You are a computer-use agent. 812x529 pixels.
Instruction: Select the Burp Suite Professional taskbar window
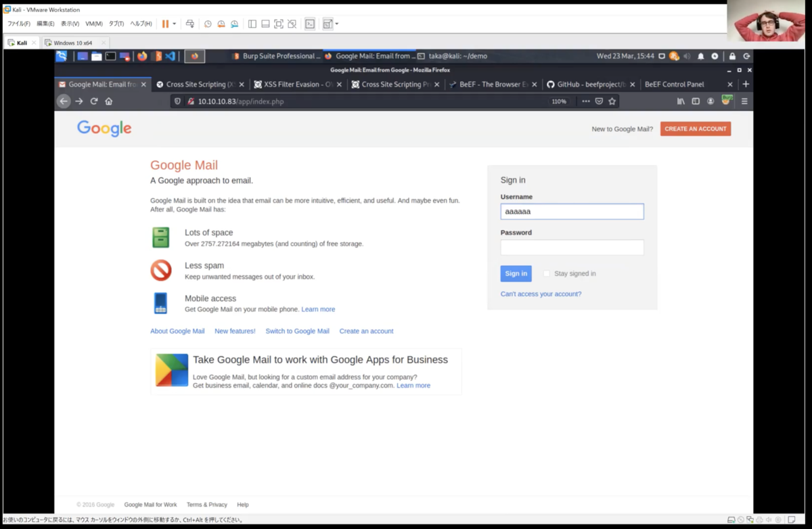275,56
